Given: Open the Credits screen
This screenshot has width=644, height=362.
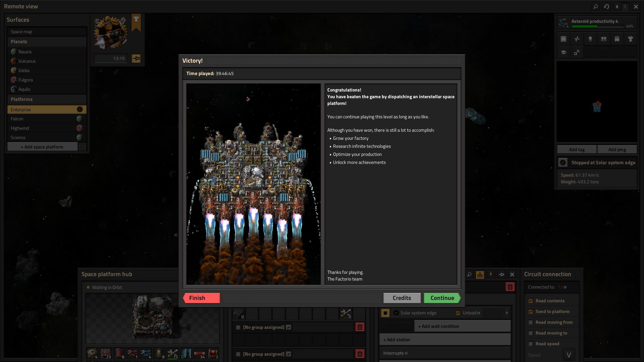Looking at the screenshot, I should click(x=402, y=298).
